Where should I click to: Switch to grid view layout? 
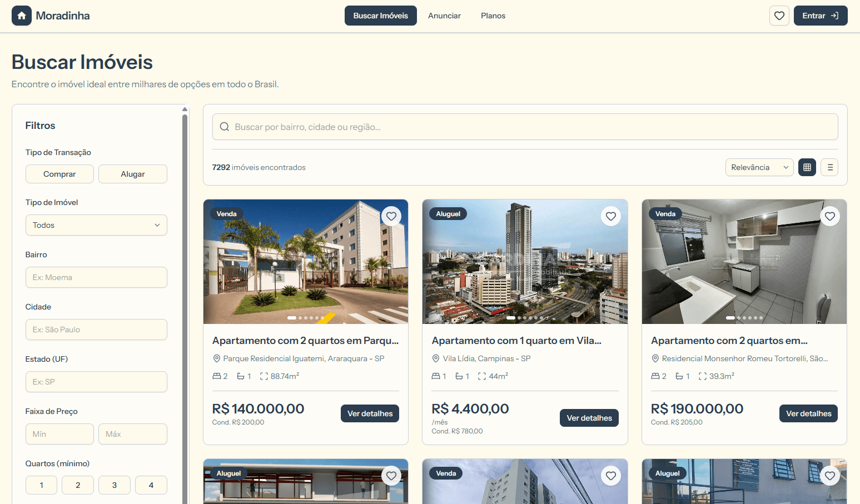coord(807,167)
